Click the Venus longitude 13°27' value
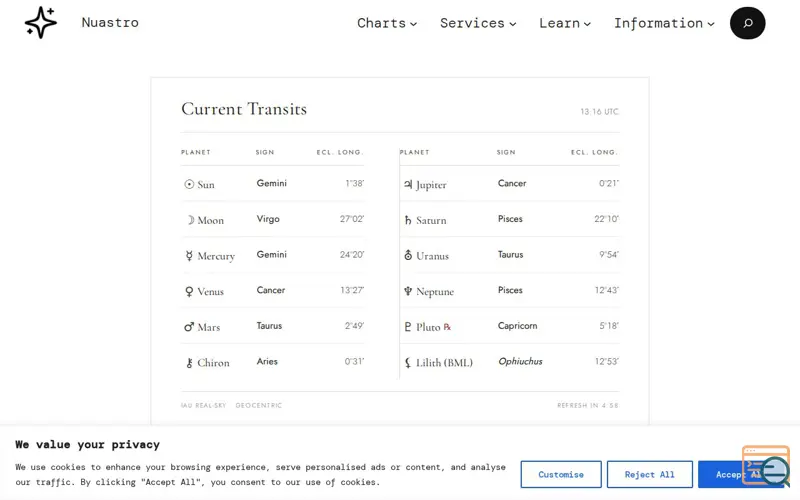Viewport: 800px width, 500px height. 352,290
